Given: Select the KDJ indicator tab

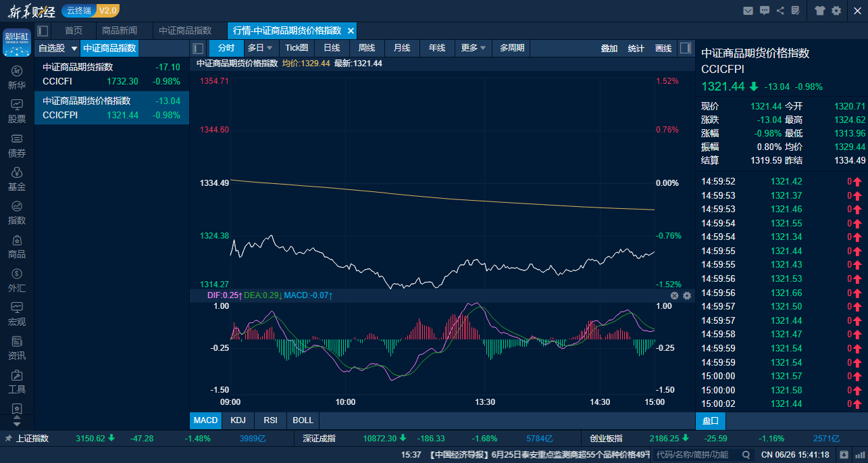Looking at the screenshot, I should point(238,420).
